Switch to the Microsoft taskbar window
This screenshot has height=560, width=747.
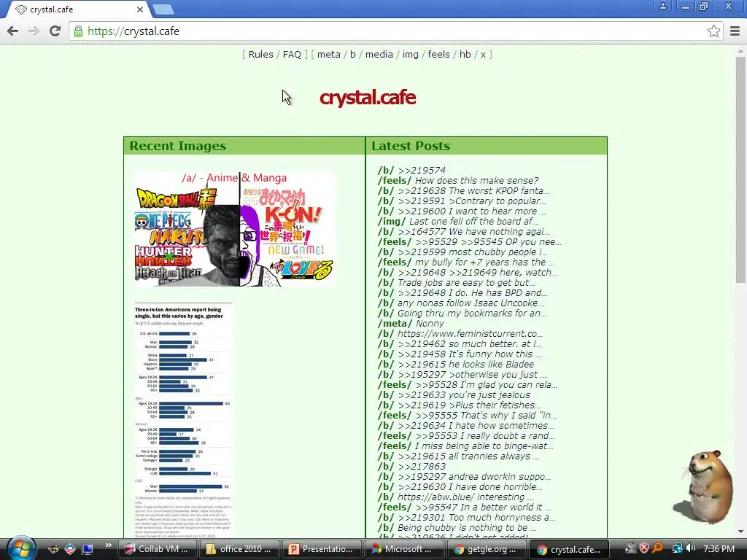pyautogui.click(x=403, y=549)
